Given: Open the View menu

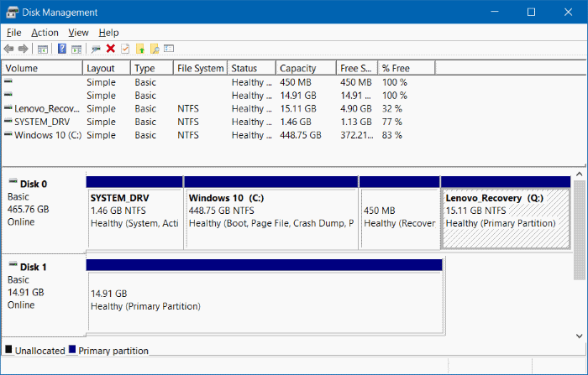Looking at the screenshot, I should point(78,33).
